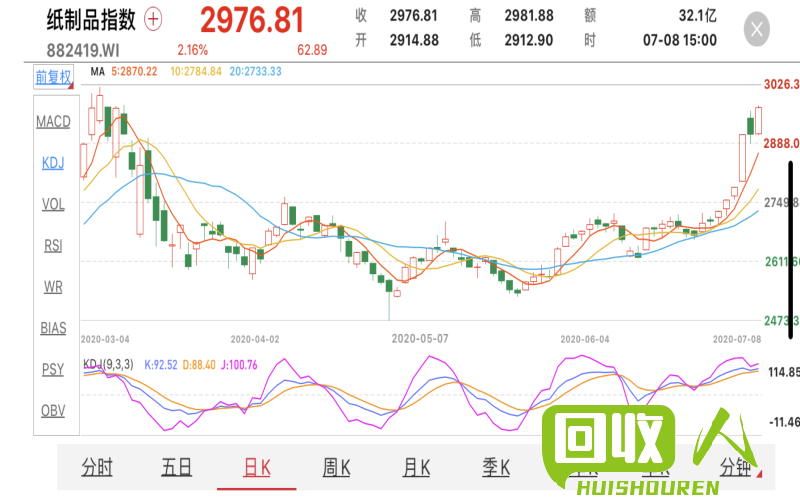The width and height of the screenshot is (800, 500).
Task: Switch to 日K daily candlestick tab
Action: click(257, 467)
